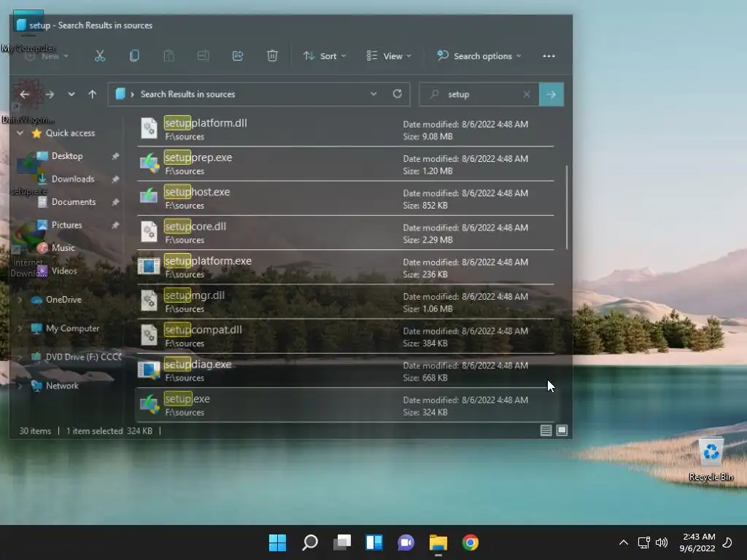Open Task View on taskbar

pos(342,542)
